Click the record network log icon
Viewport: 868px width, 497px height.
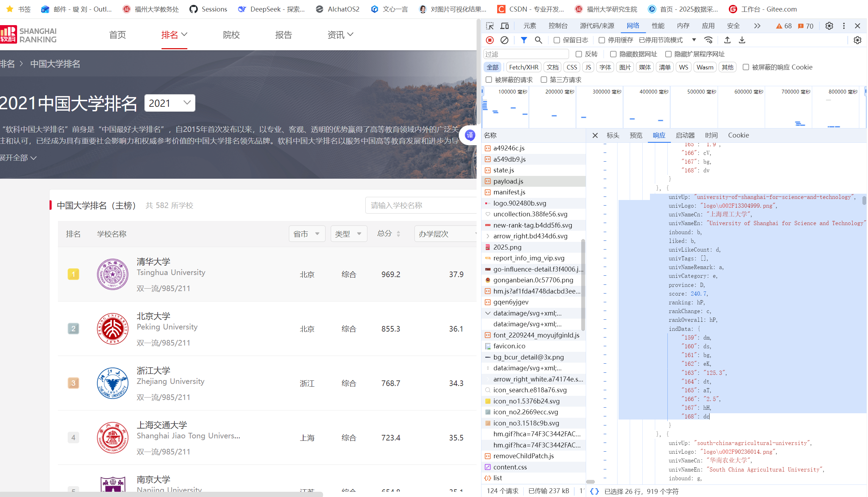pyautogui.click(x=490, y=40)
